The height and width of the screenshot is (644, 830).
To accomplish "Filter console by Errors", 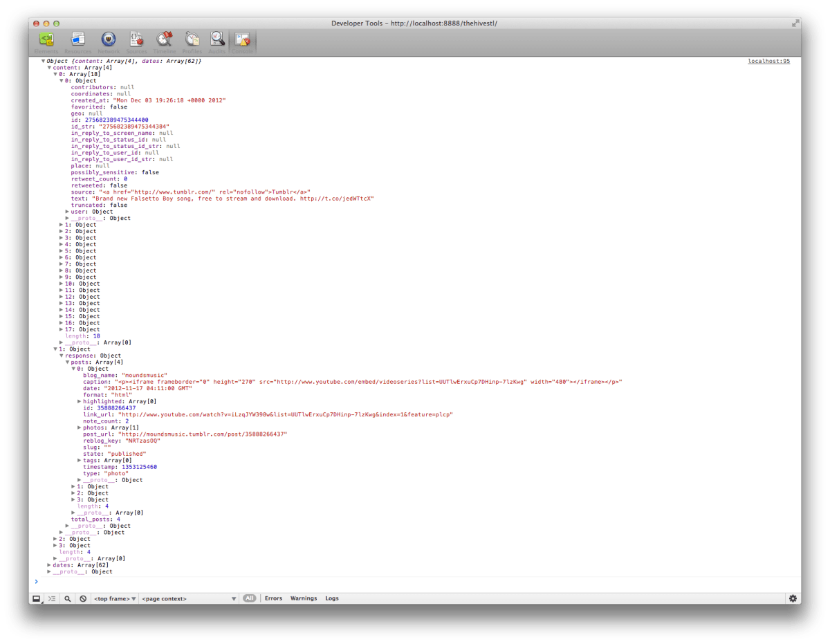I will click(273, 598).
